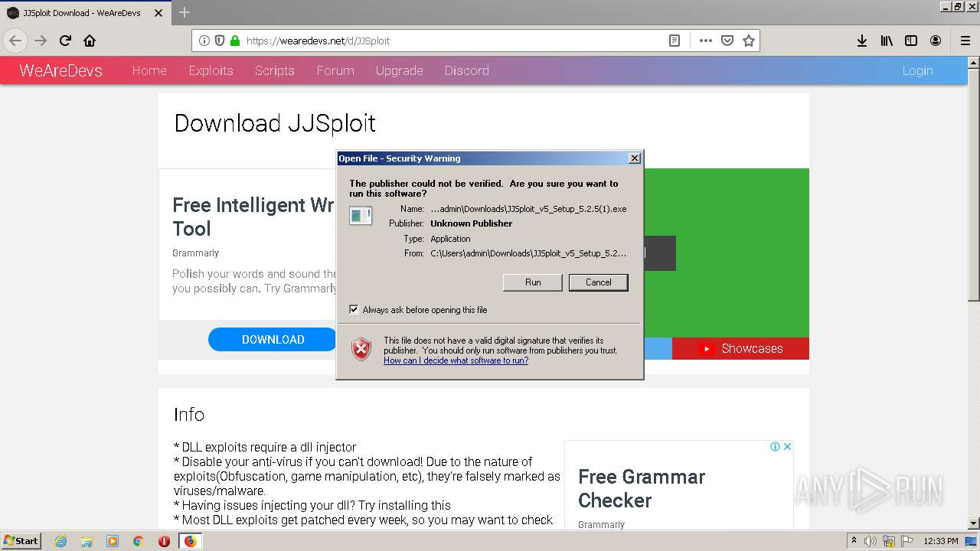
Task: Uncheck Always ask before opening this file
Action: click(x=354, y=309)
